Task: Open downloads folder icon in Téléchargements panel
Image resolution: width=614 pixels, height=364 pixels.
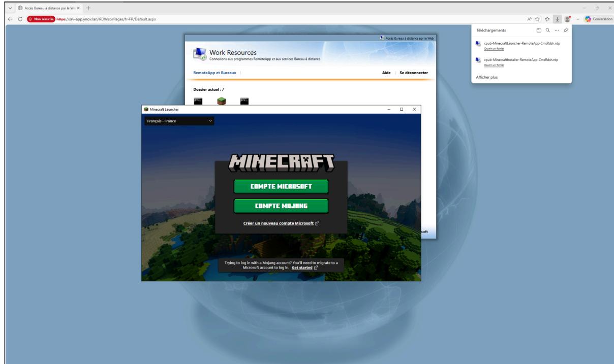Action: point(538,30)
